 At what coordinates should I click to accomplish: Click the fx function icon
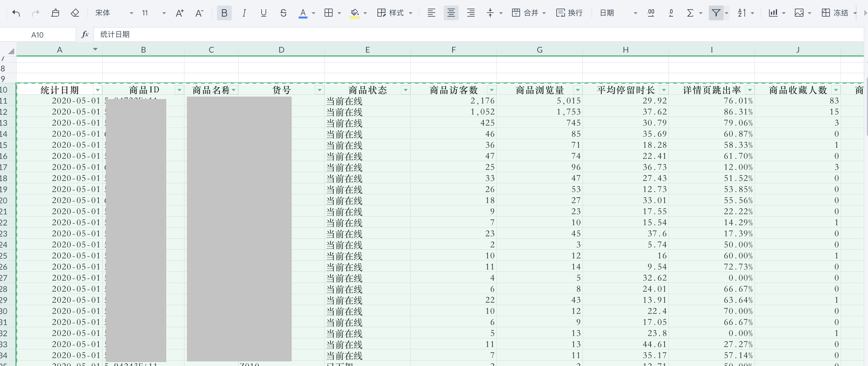pyautogui.click(x=85, y=34)
